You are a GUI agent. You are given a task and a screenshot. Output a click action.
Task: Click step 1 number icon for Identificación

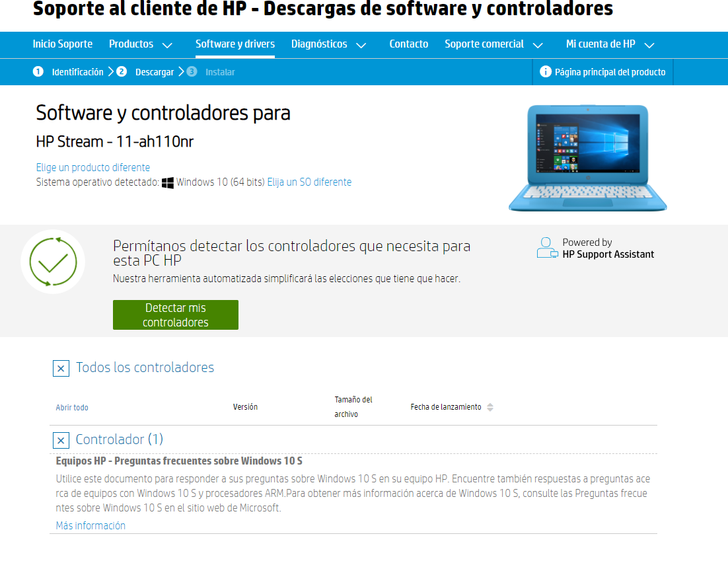click(38, 71)
